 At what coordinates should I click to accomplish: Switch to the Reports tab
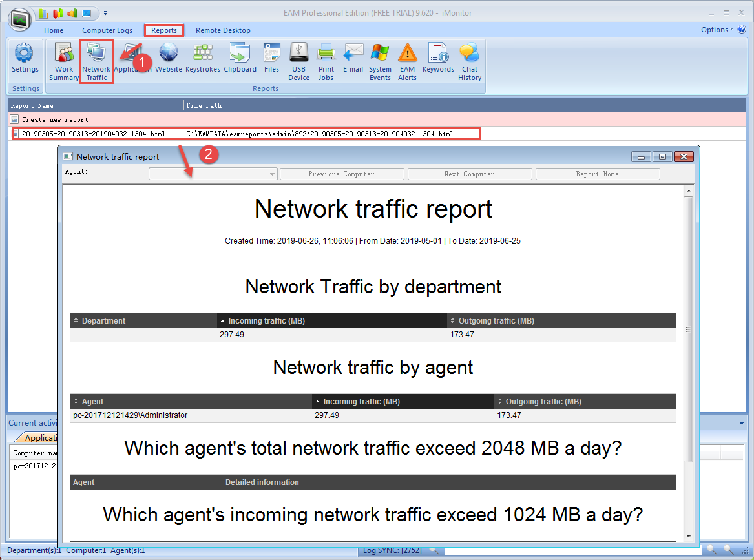tap(164, 30)
